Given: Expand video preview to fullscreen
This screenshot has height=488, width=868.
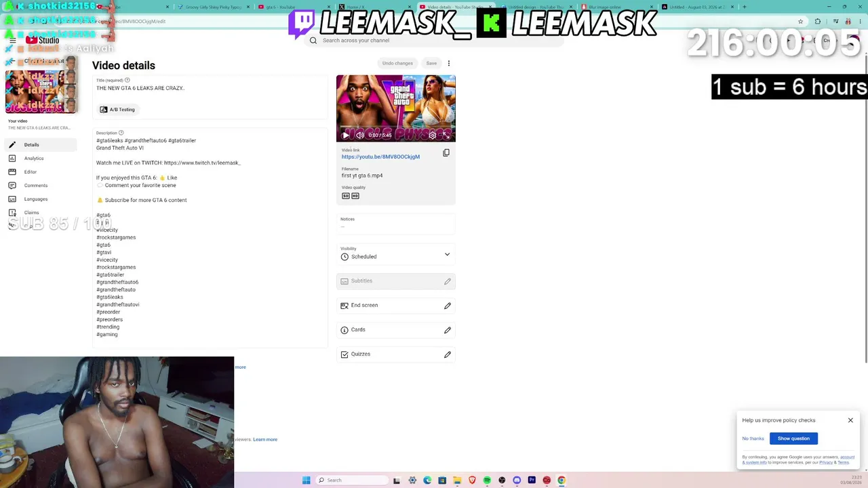Looking at the screenshot, I should coord(446,135).
